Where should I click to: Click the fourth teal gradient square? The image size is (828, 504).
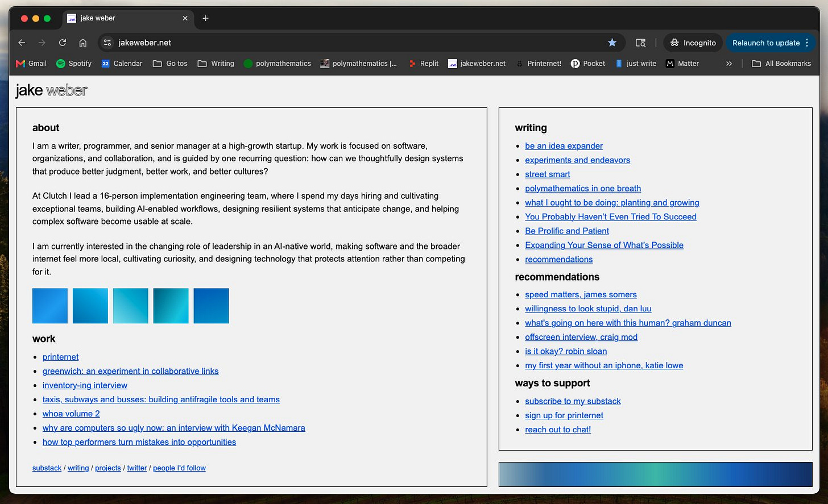(171, 306)
